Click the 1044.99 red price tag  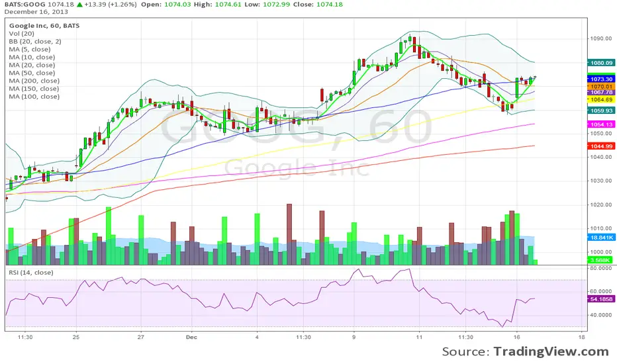[601, 146]
